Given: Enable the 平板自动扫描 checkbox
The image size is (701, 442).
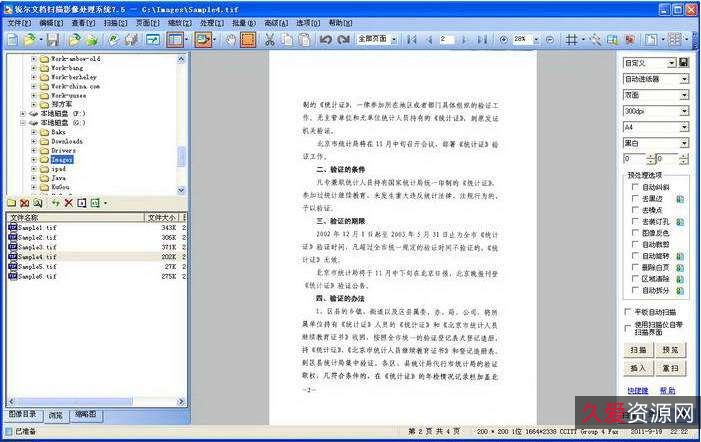Looking at the screenshot, I should (628, 312).
